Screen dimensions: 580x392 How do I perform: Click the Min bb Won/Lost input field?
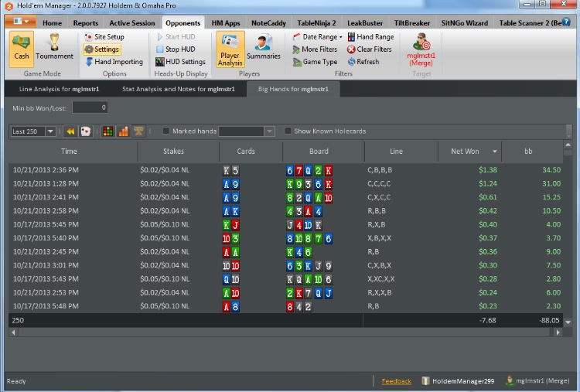(90, 107)
